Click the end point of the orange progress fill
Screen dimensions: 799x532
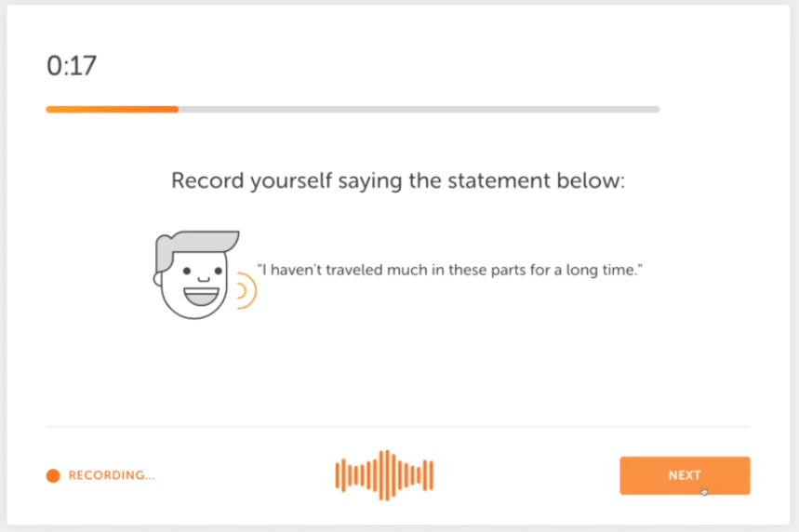tap(178, 109)
